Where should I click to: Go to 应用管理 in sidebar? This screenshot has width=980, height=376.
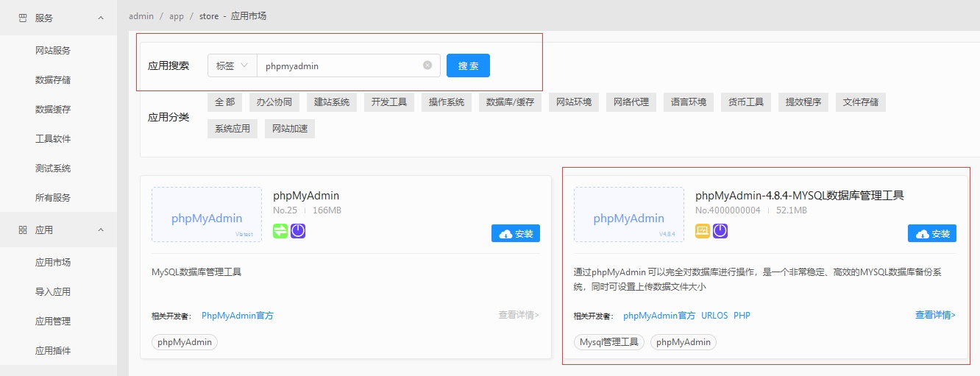(53, 322)
